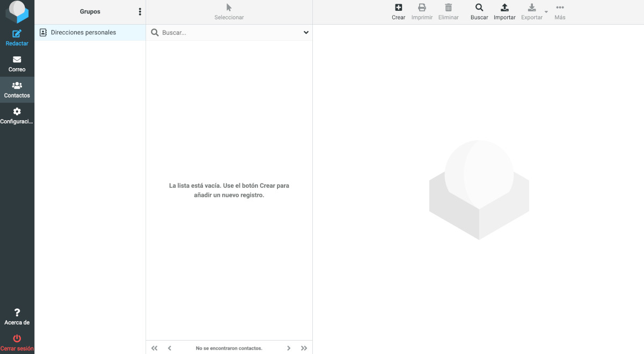644x354 pixels.
Task: Go to previous page of contacts
Action: pos(170,348)
